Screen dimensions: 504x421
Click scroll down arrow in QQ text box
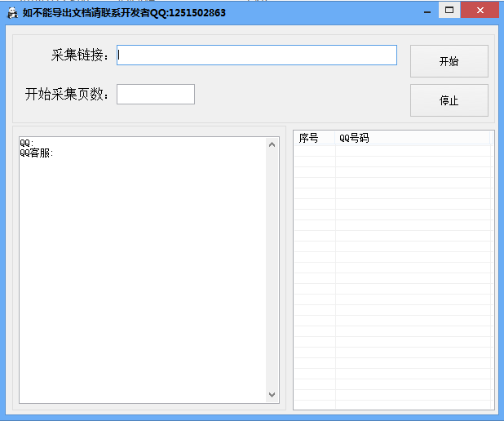click(x=272, y=395)
